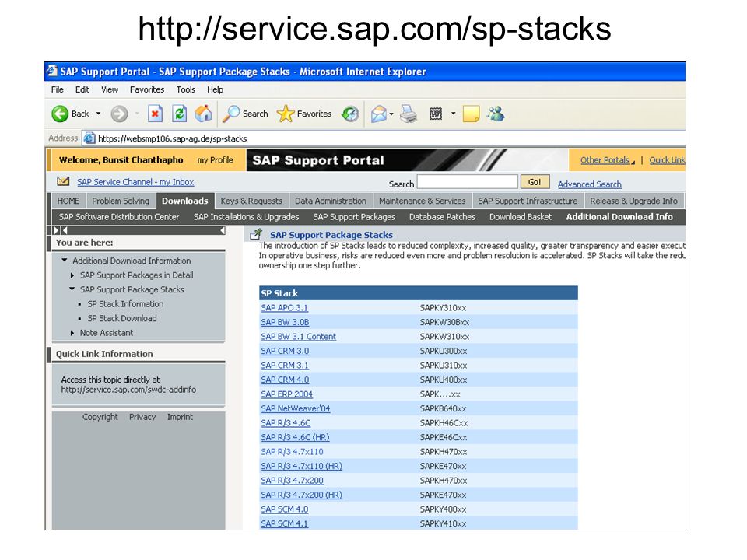Open Search with the magnifier icon

point(231,114)
